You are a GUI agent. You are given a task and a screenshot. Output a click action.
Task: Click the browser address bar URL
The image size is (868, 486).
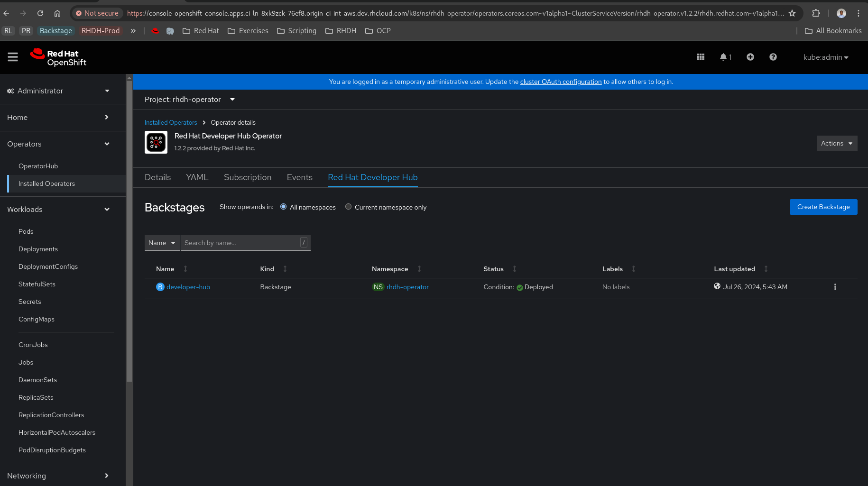[x=455, y=13]
